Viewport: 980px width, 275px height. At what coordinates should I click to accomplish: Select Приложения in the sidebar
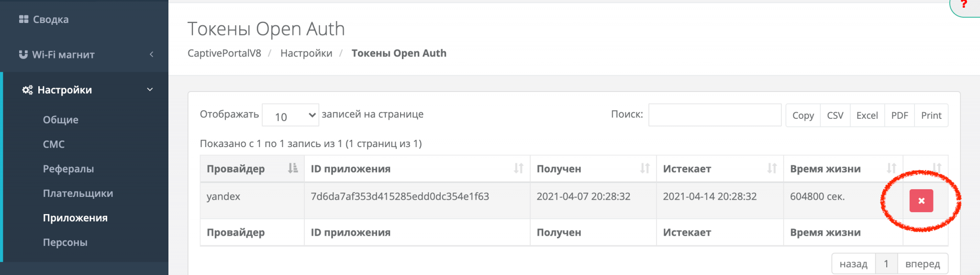click(75, 218)
